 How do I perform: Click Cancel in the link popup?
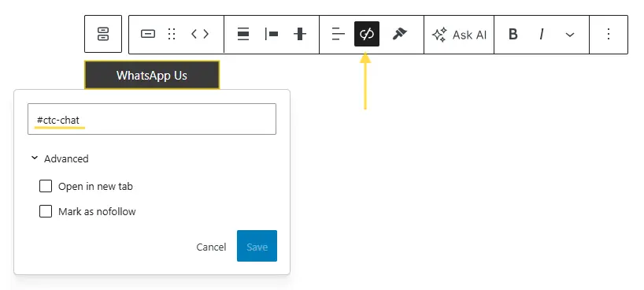pyautogui.click(x=211, y=247)
